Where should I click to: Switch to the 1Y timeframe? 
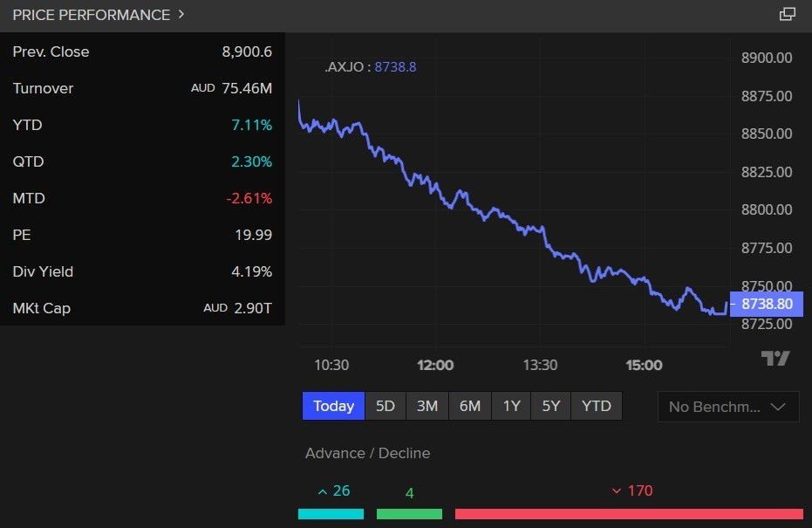(509, 406)
